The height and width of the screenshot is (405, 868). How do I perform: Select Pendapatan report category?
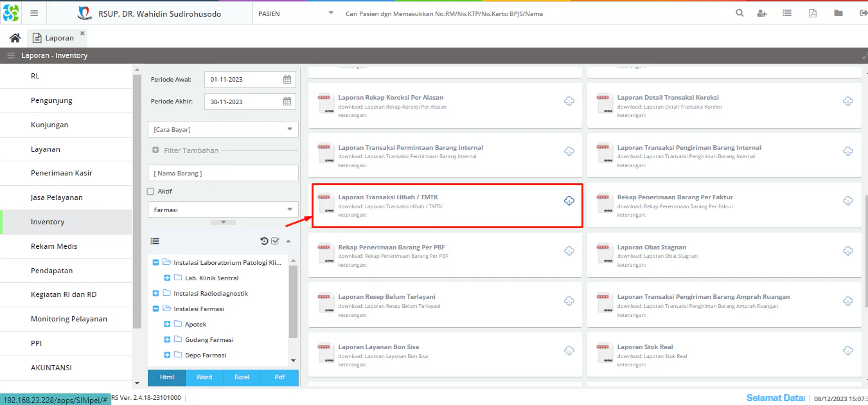point(66,271)
